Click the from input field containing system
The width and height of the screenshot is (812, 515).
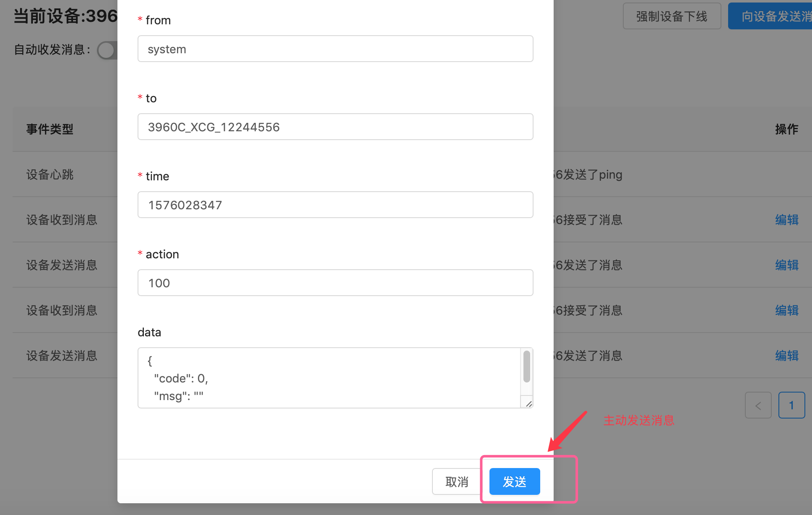click(x=335, y=49)
